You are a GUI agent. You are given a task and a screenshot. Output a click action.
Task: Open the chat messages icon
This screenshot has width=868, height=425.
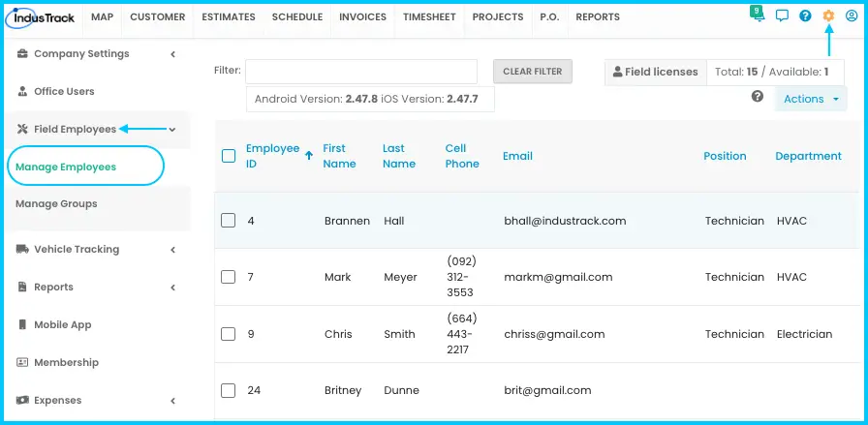782,16
